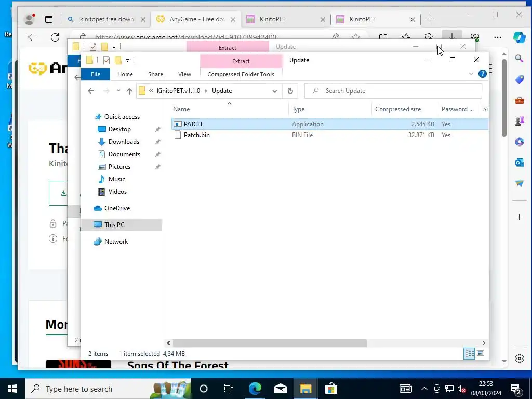Open the File ribbon tab
Screen dimensions: 532x399
96,74
